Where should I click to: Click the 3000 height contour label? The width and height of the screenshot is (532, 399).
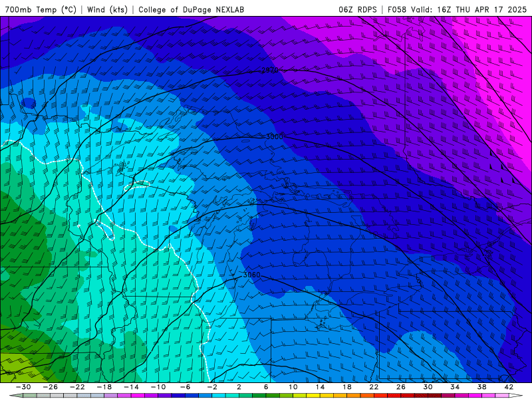(x=274, y=137)
